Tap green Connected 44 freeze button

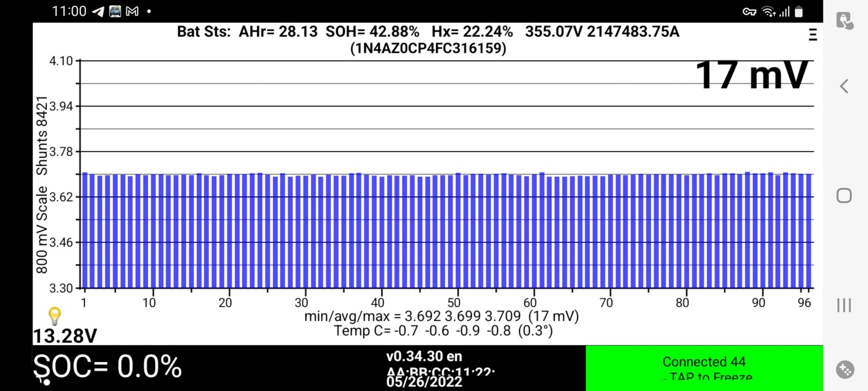704,367
